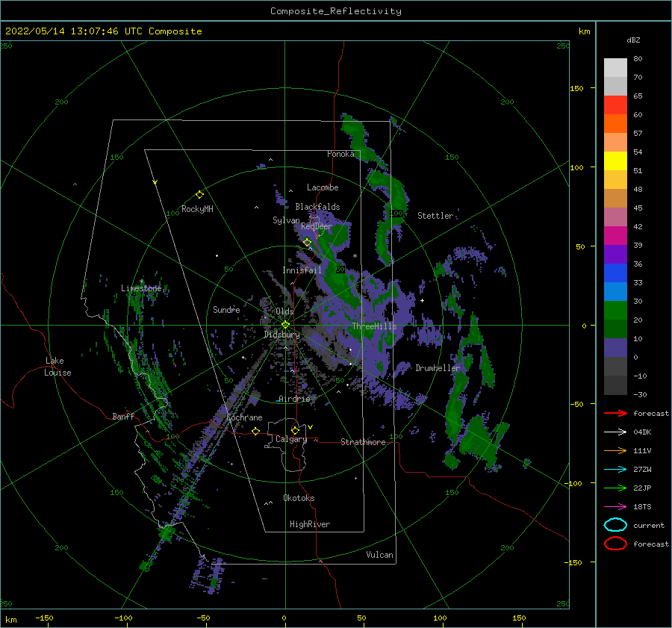Click the HighRiver label

point(310,524)
